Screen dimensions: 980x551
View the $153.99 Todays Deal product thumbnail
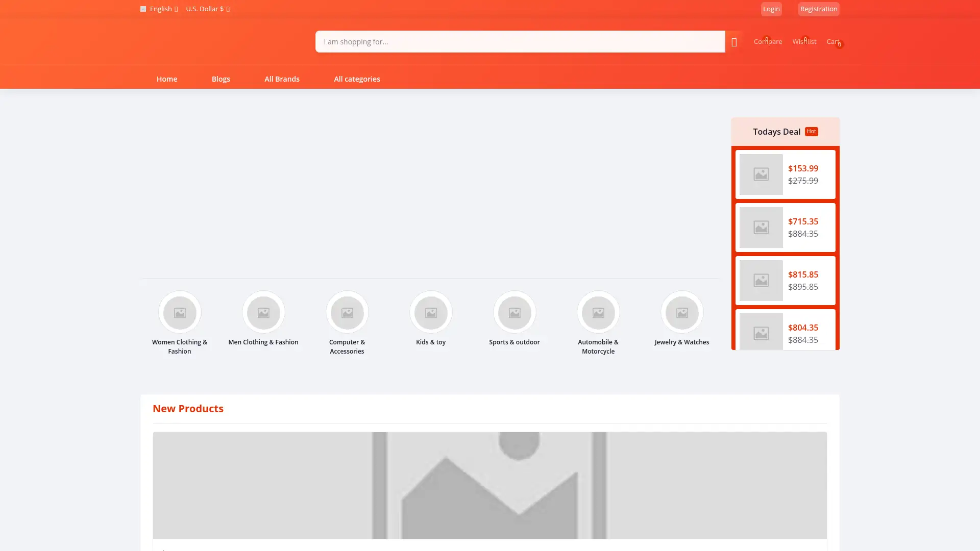(761, 174)
